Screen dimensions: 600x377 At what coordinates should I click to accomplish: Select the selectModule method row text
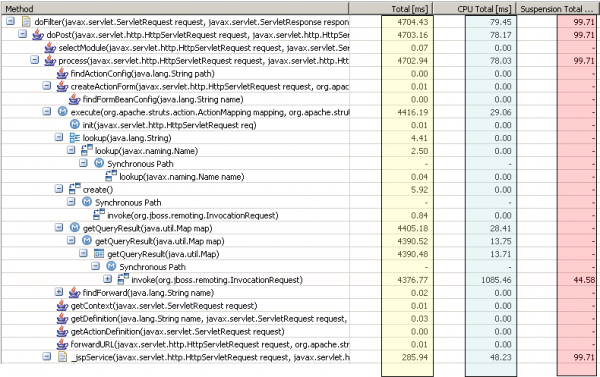click(204, 48)
